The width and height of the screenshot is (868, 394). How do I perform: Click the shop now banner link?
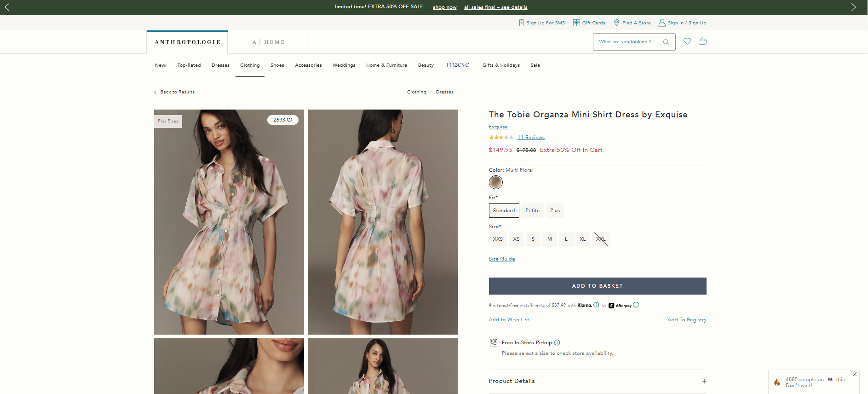click(x=444, y=7)
